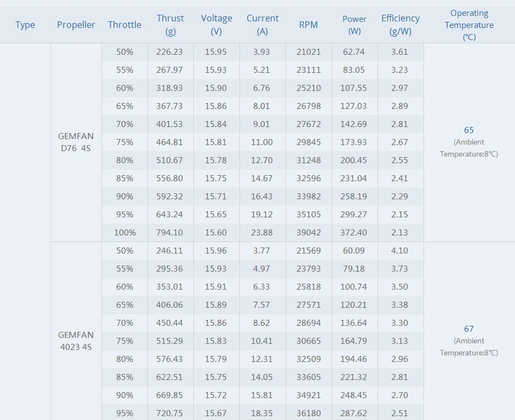Select the GEMFAN D76 4S propeller cell
515x420 pixels.
point(76,142)
